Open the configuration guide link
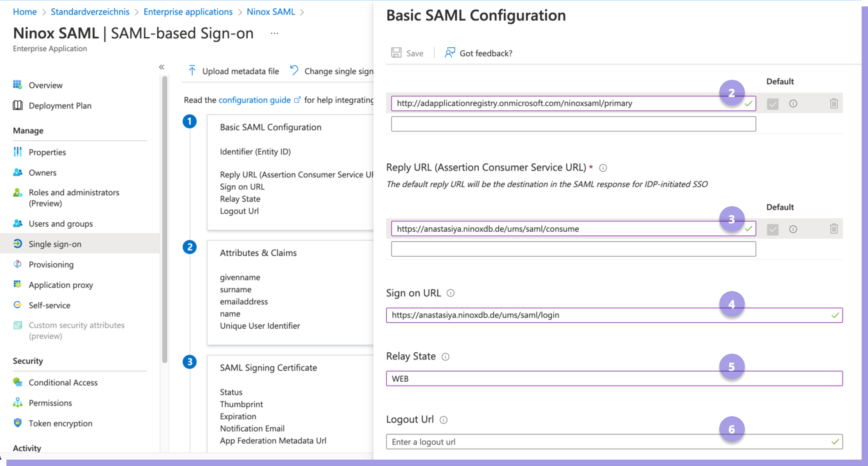868x466 pixels. pos(254,100)
